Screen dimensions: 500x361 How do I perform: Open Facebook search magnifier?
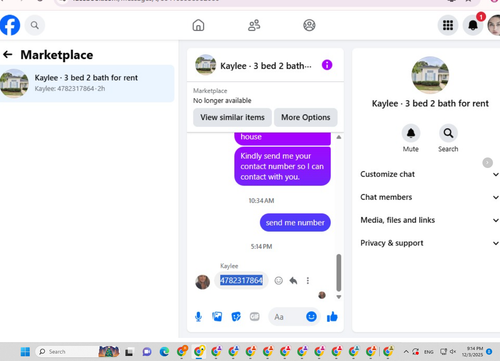pyautogui.click(x=35, y=25)
